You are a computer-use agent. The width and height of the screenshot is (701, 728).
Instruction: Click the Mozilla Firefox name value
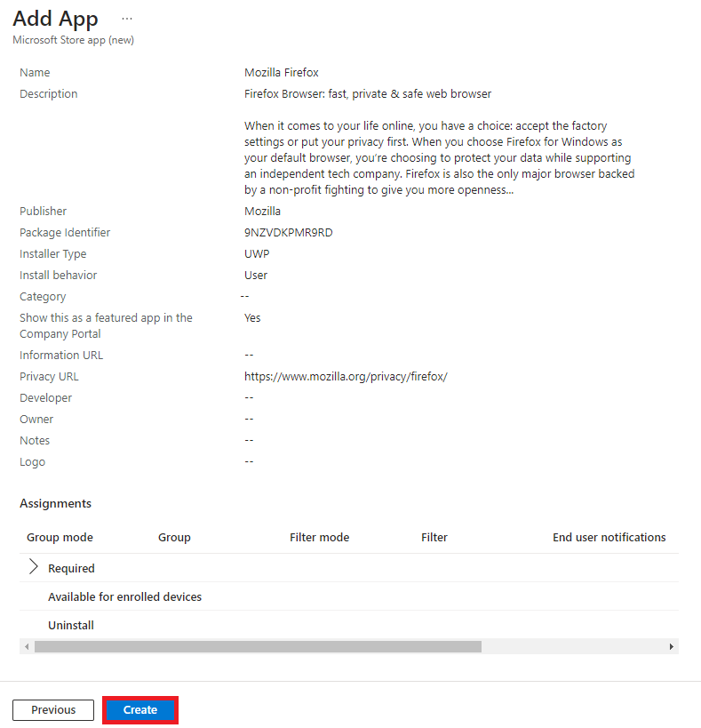(x=281, y=72)
